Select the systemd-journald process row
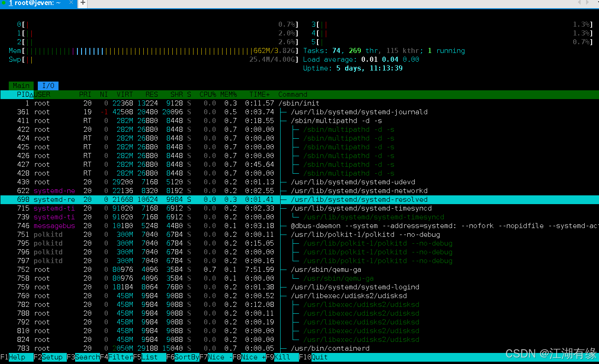 299,112
